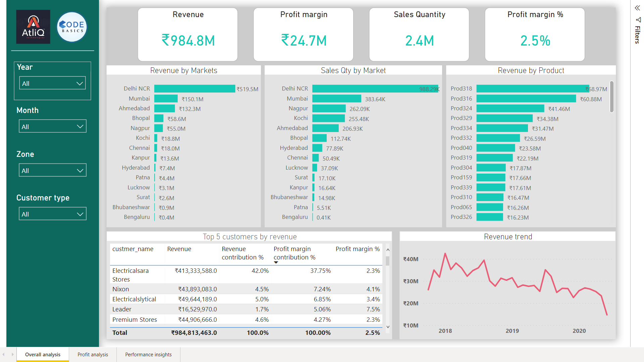Switch to the Profit analysis tab
The height and width of the screenshot is (362, 644).
(93, 354)
